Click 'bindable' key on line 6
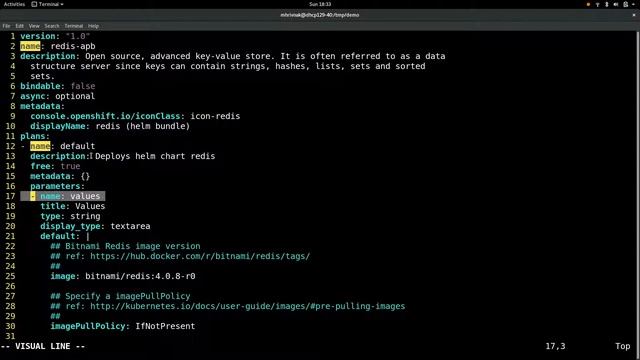640x360 pixels. [x=40, y=86]
